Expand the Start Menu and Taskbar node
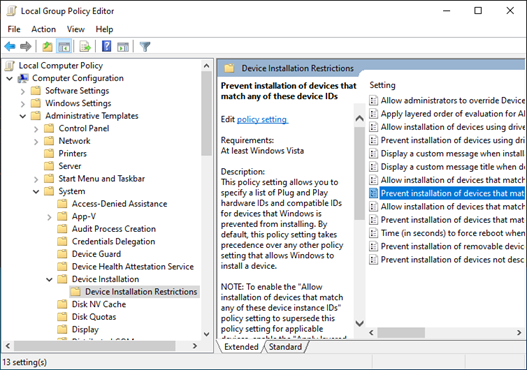 pos(36,179)
